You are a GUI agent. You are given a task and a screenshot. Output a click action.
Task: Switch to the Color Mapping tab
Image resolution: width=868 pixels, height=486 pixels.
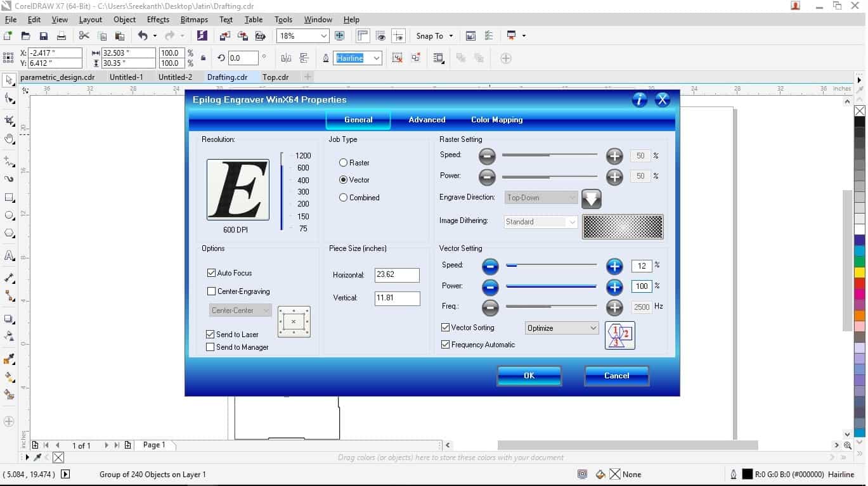pos(496,120)
